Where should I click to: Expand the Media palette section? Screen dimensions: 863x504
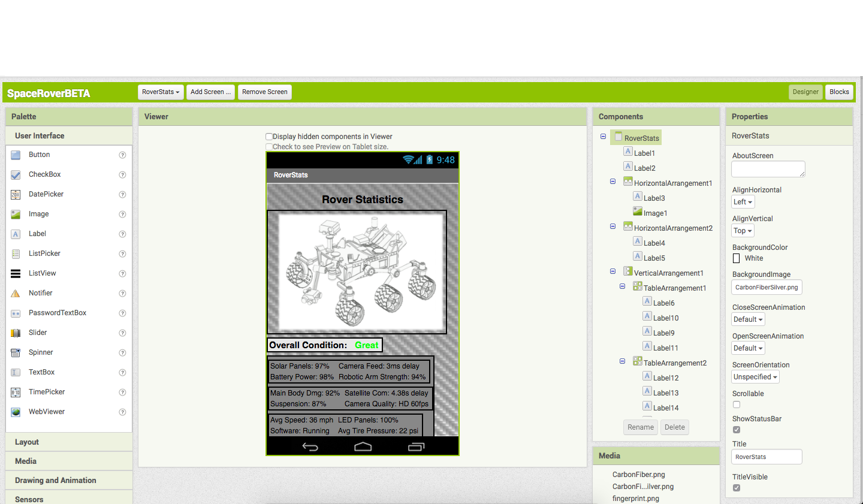coord(69,461)
